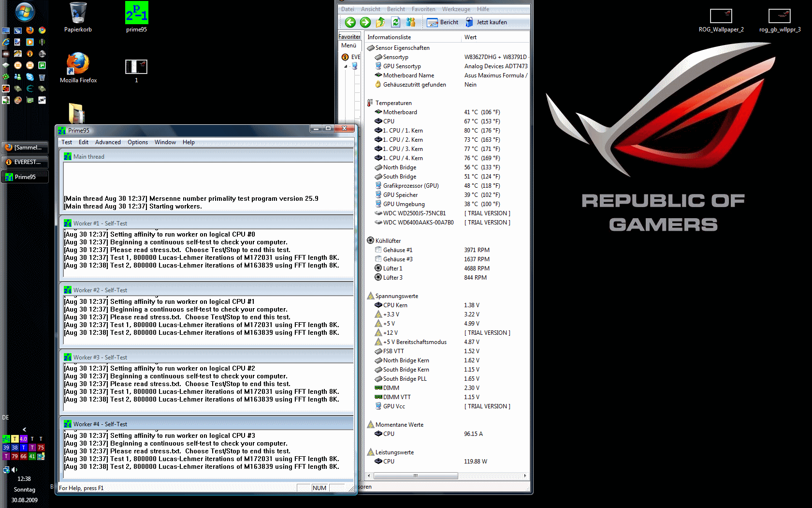Open the Datei menu in EVEREST
The height and width of the screenshot is (508, 812).
click(x=348, y=9)
